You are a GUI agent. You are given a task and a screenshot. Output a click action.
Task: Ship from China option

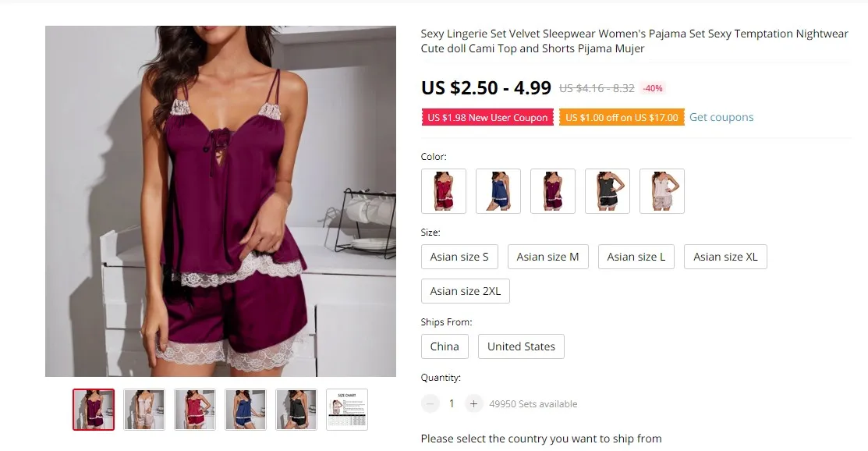point(445,347)
